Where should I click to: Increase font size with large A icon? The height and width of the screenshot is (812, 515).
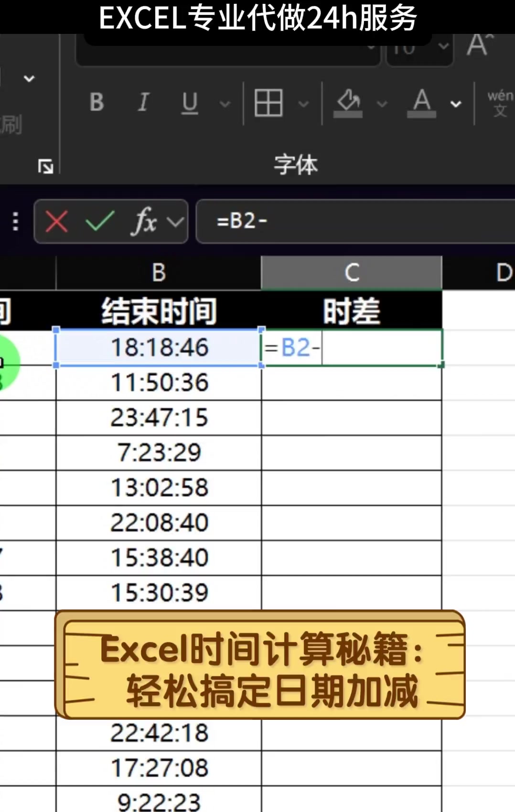[480, 45]
